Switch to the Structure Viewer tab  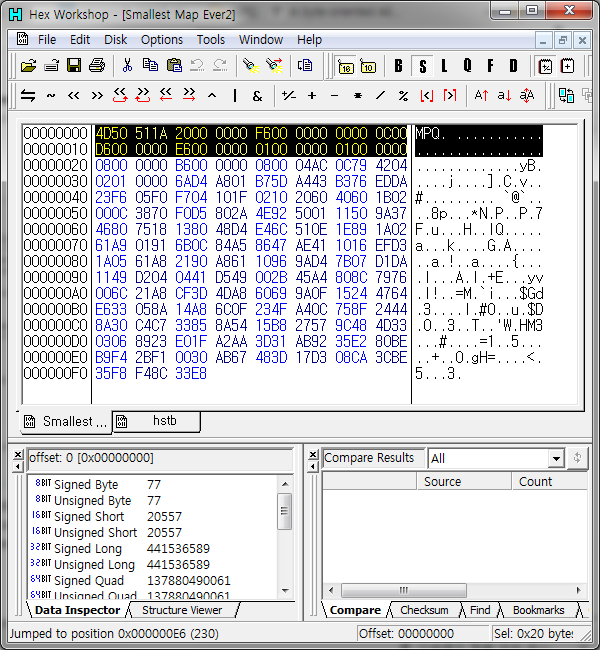(x=181, y=610)
